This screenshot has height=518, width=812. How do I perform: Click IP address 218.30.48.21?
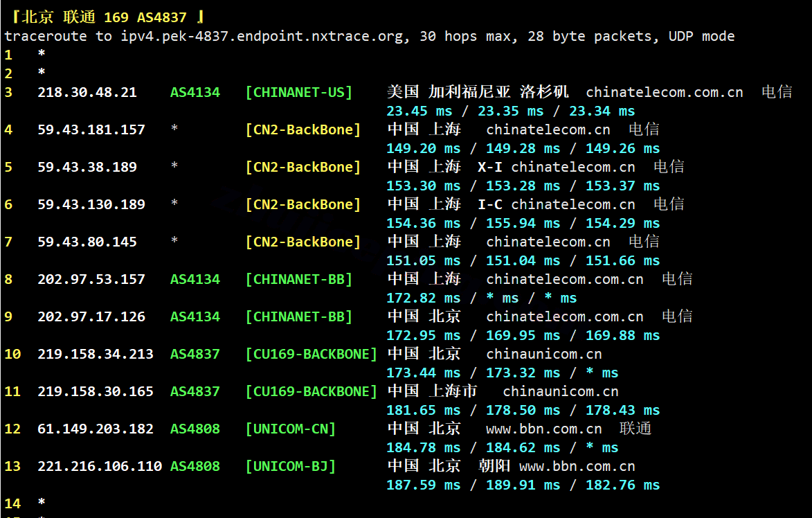87,92
